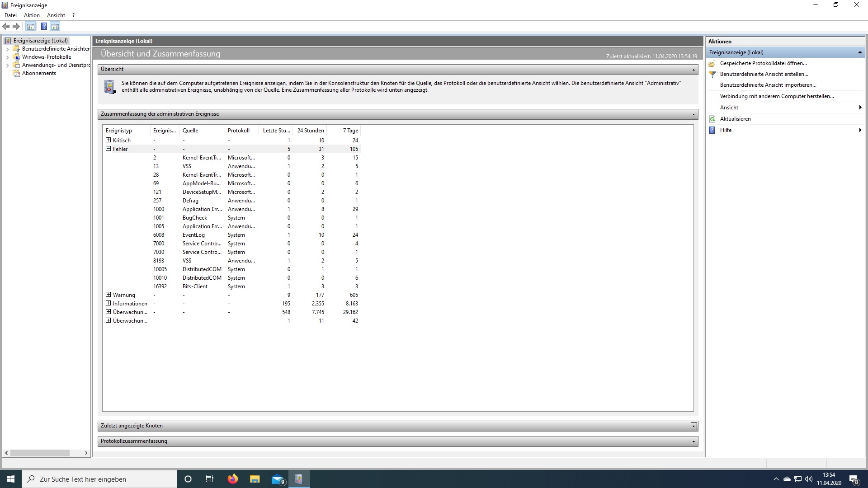Screen dimensions: 868x488
Task: Click the left pane horizontal scrollbar thumb
Action: 40,453
